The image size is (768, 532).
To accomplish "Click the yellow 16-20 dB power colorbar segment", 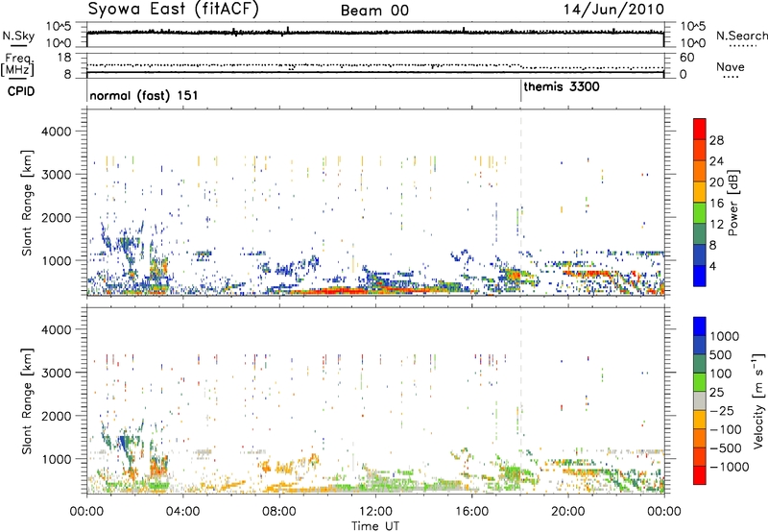I will (700, 192).
